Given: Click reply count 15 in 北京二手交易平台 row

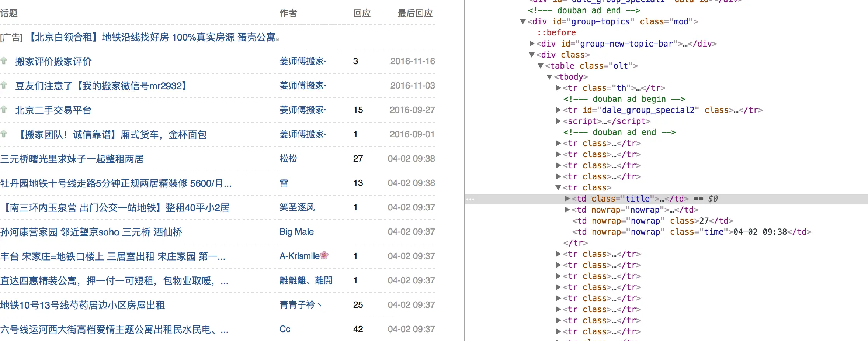Looking at the screenshot, I should (x=358, y=110).
